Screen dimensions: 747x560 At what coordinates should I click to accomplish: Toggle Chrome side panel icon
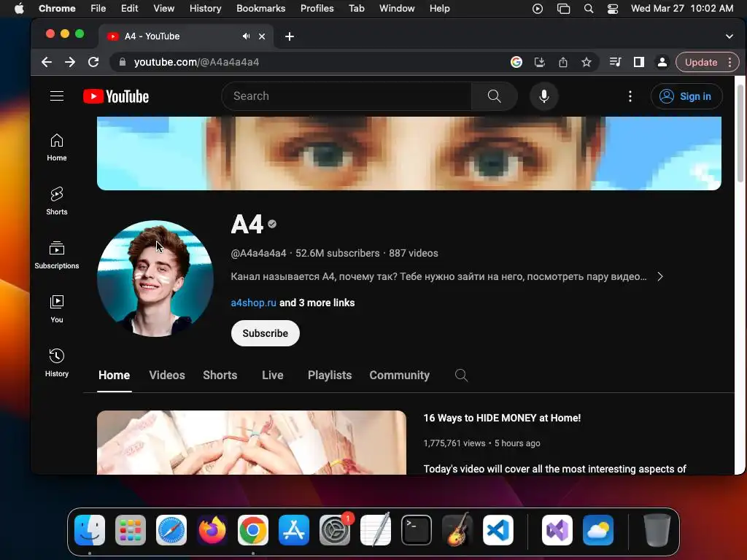point(639,62)
